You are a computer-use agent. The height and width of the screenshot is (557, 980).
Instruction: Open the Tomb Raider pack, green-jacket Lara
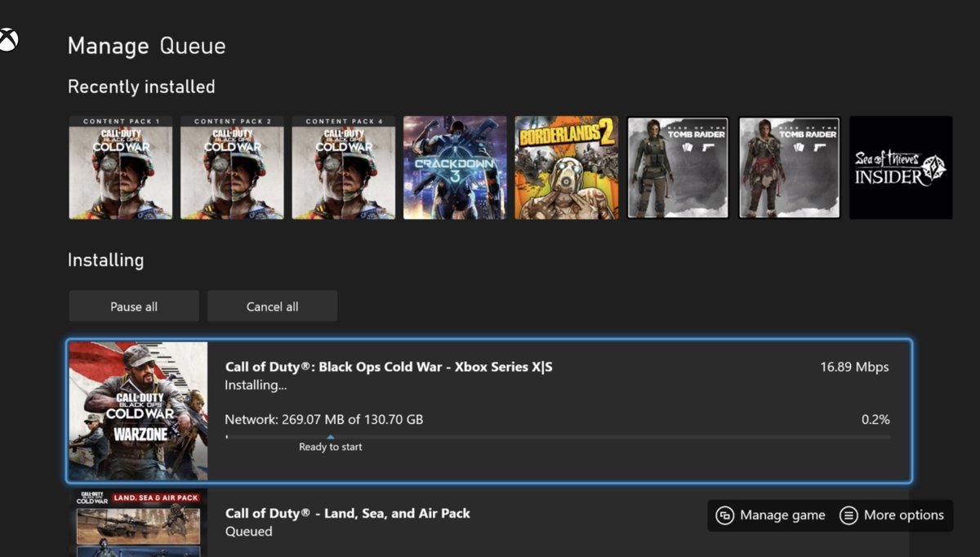pyautogui.click(x=678, y=167)
